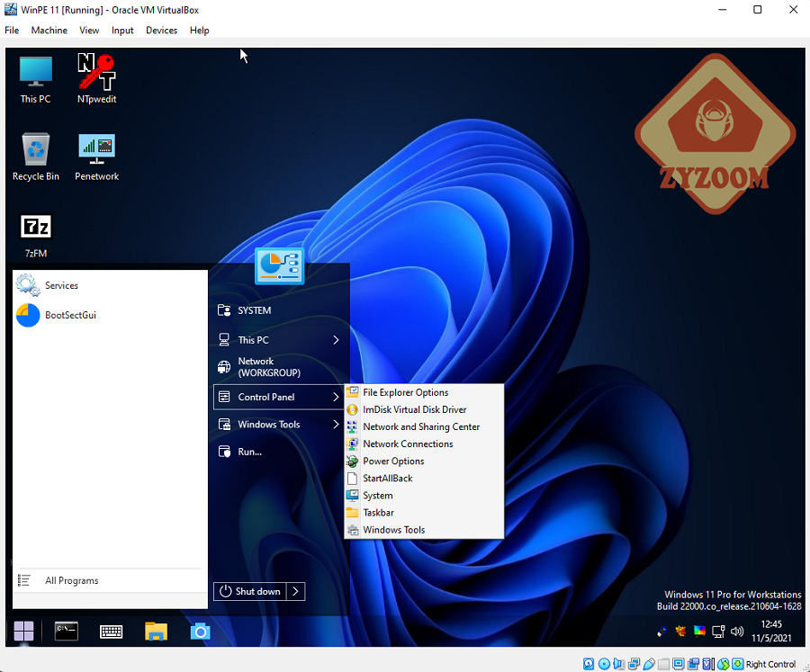810x672 pixels.
Task: Click the VirtualBox display indicator
Action: click(679, 664)
